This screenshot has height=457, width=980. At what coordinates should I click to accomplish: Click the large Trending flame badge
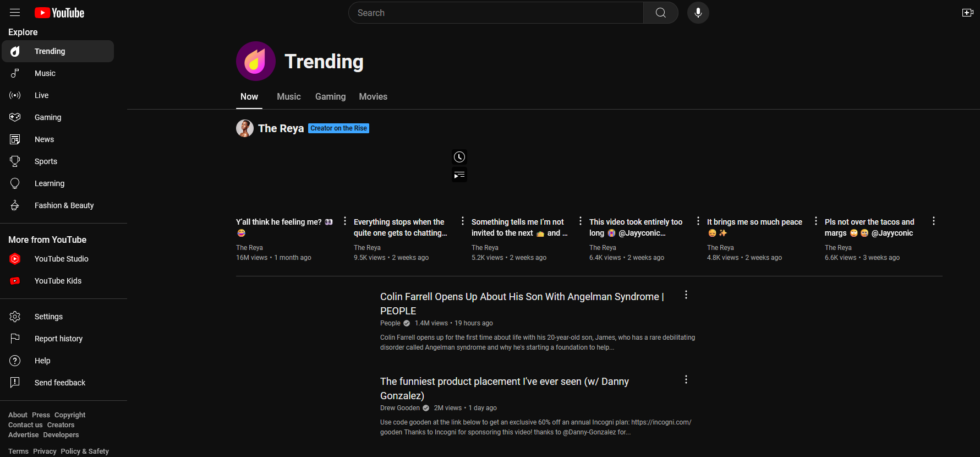point(256,61)
